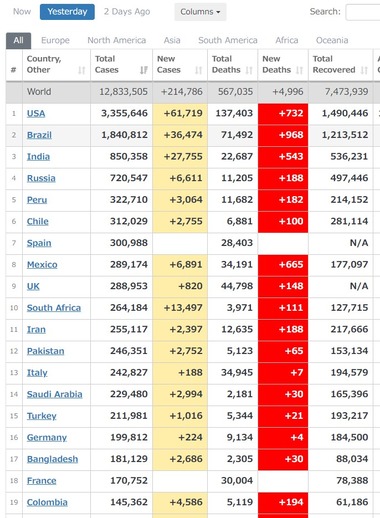The width and height of the screenshot is (380, 518).
Task: Select the All continents tab
Action: (x=18, y=41)
